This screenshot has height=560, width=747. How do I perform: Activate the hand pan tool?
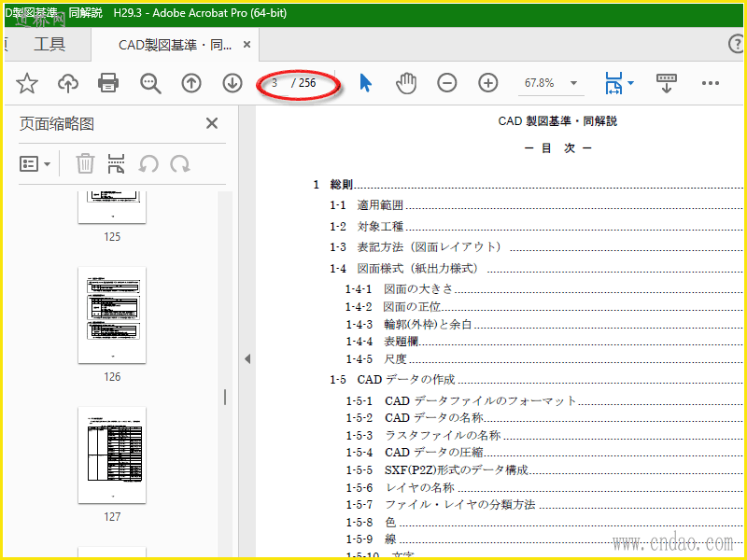coord(406,83)
